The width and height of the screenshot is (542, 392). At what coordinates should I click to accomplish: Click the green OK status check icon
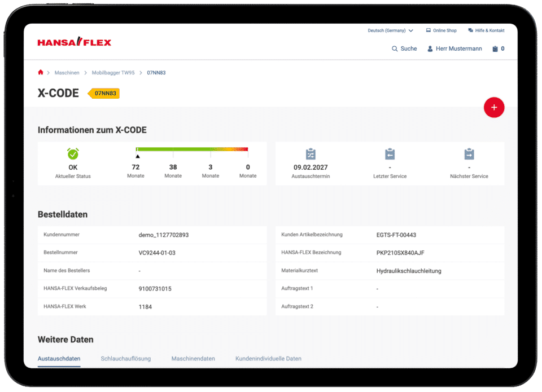pos(72,153)
